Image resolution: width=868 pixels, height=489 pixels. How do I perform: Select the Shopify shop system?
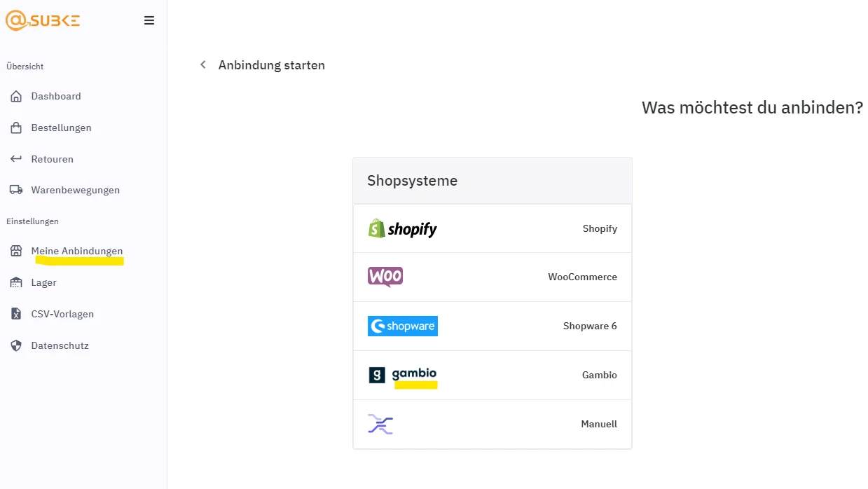(492, 228)
